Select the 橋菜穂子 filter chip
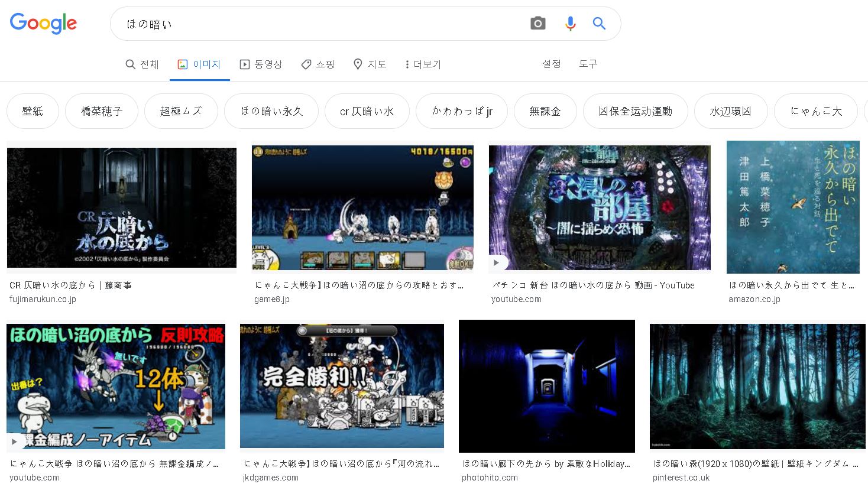868x487 pixels. point(102,111)
